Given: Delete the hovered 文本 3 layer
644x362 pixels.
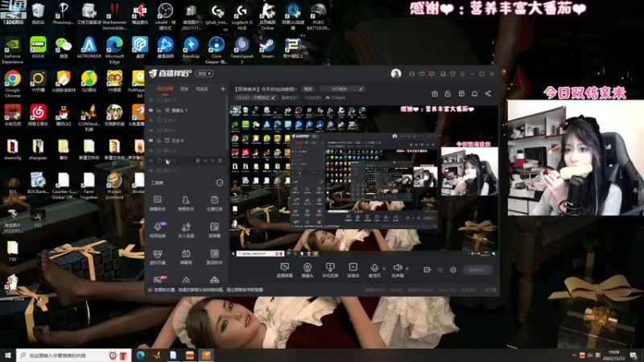Looking at the screenshot, I should (220, 160).
